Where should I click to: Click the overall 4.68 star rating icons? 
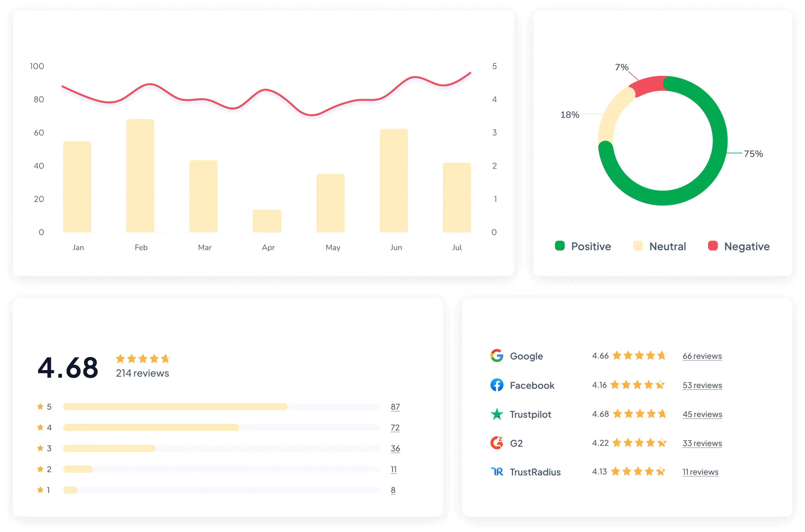143,358
